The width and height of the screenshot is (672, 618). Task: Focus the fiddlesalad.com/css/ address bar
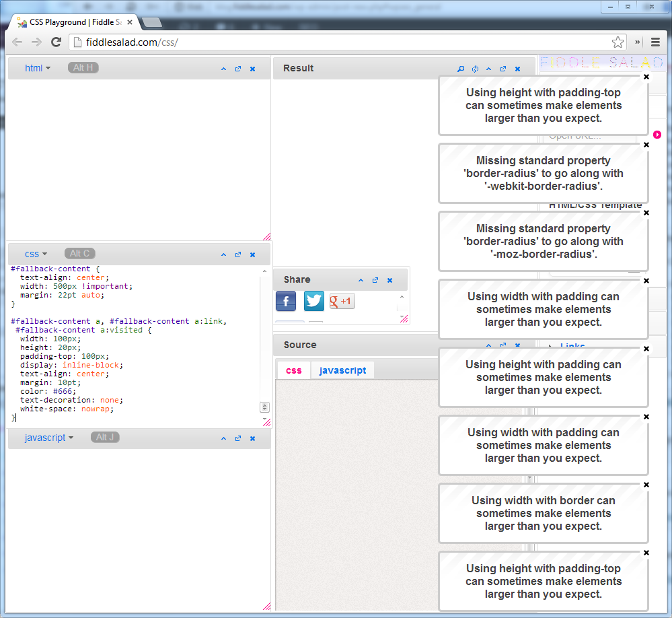coord(347,42)
